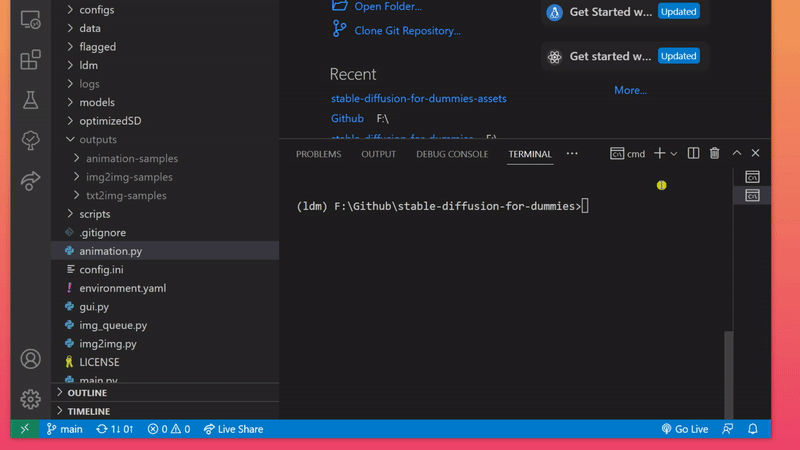
Task: Start Live Share from status bar
Action: click(x=234, y=429)
